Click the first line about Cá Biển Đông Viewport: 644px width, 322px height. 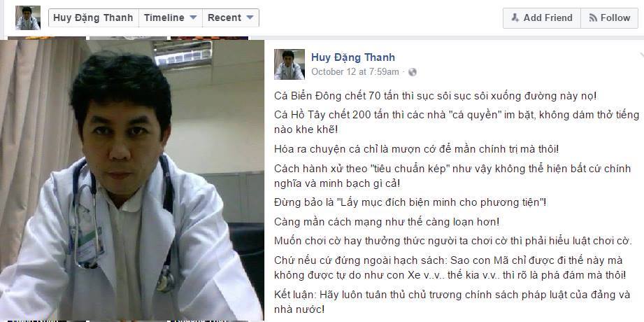coord(436,96)
